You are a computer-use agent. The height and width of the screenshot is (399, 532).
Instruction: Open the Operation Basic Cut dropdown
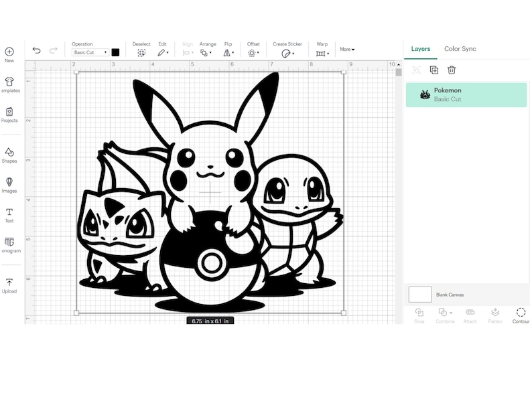click(x=90, y=52)
